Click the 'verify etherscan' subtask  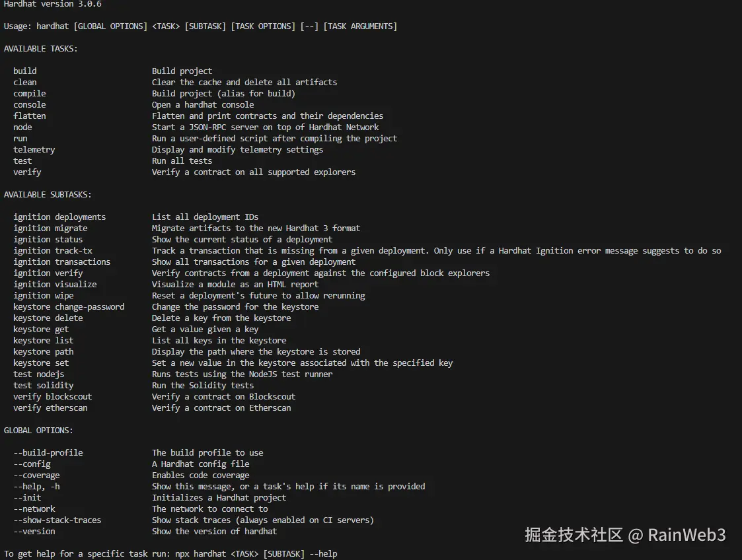(50, 407)
